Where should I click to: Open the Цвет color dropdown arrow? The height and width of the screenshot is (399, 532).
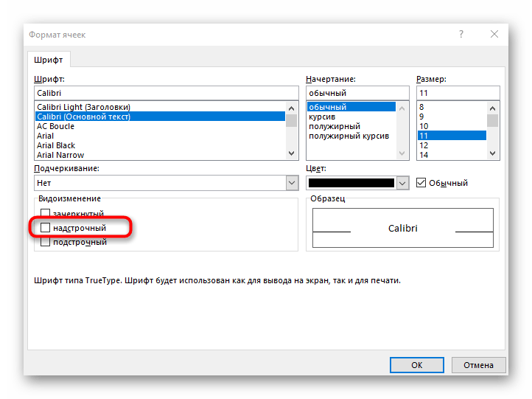(402, 183)
